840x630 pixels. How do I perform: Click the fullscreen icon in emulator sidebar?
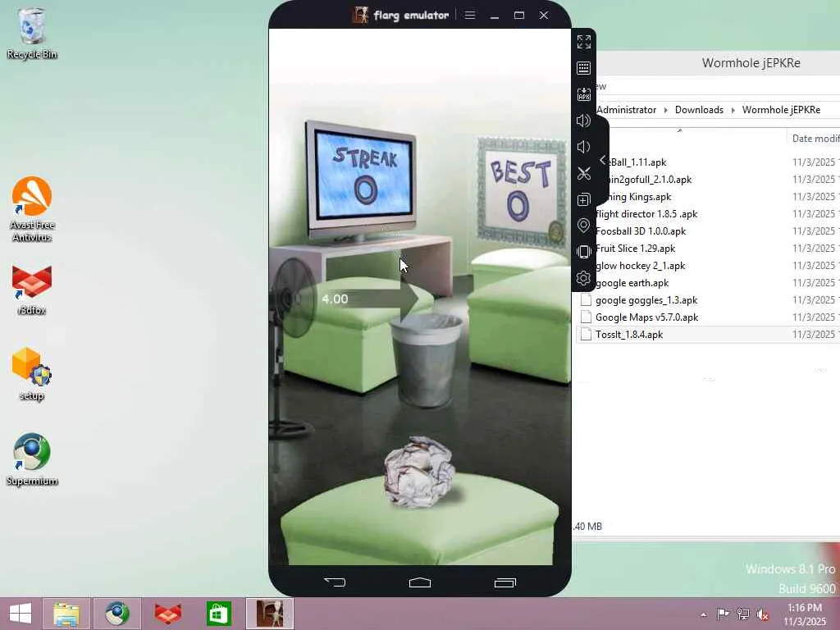(x=584, y=42)
